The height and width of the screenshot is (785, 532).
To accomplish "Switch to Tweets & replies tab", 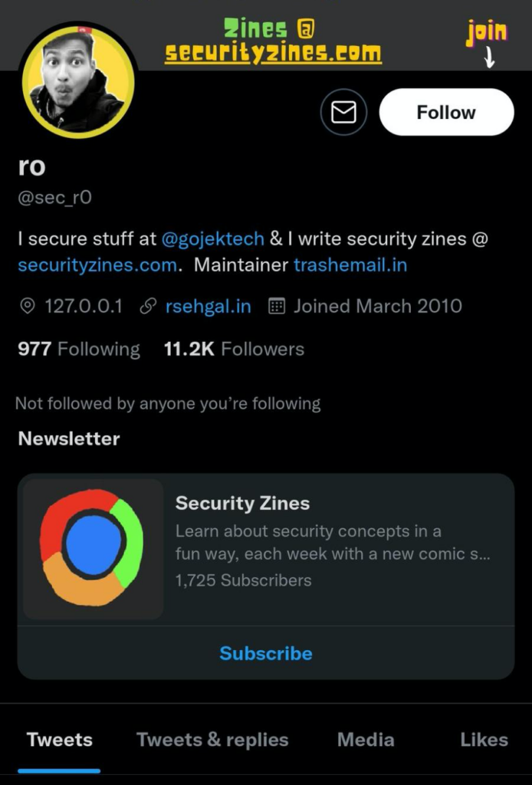I will tap(212, 740).
